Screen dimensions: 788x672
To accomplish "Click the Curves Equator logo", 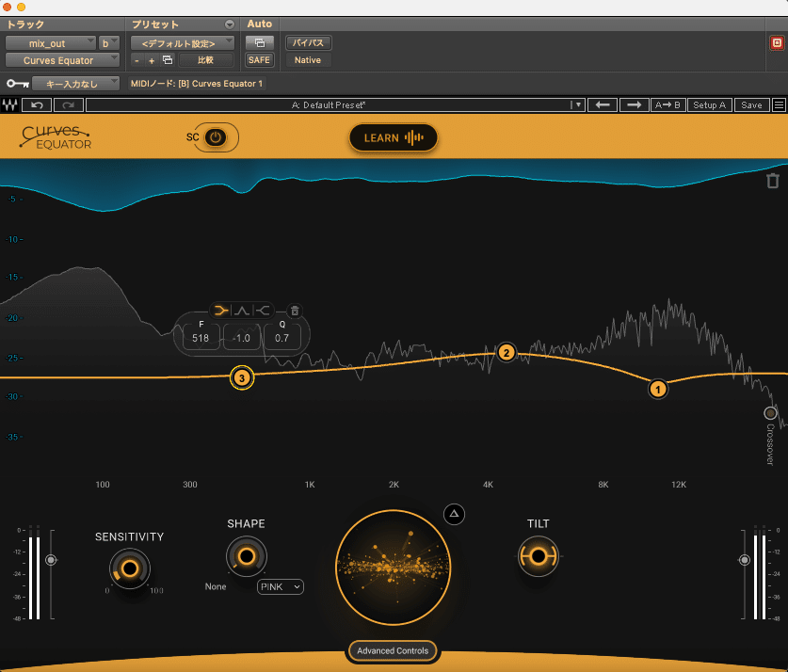I will (x=56, y=137).
